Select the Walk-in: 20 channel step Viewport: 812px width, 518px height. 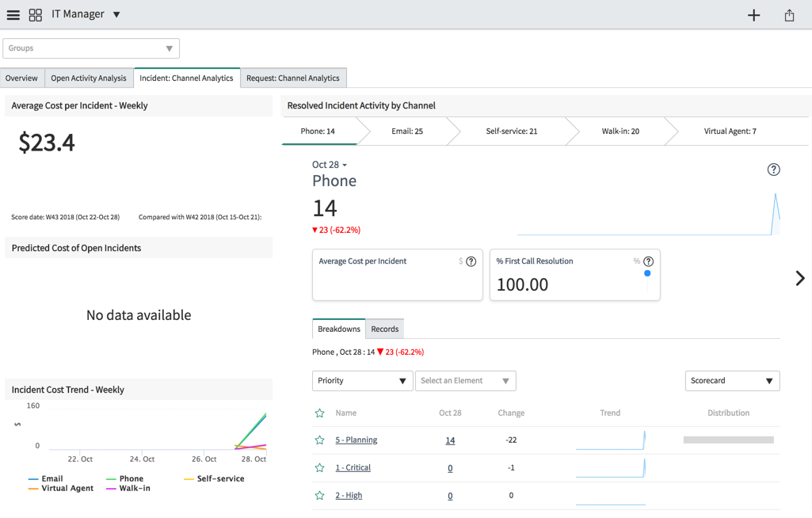click(x=620, y=131)
